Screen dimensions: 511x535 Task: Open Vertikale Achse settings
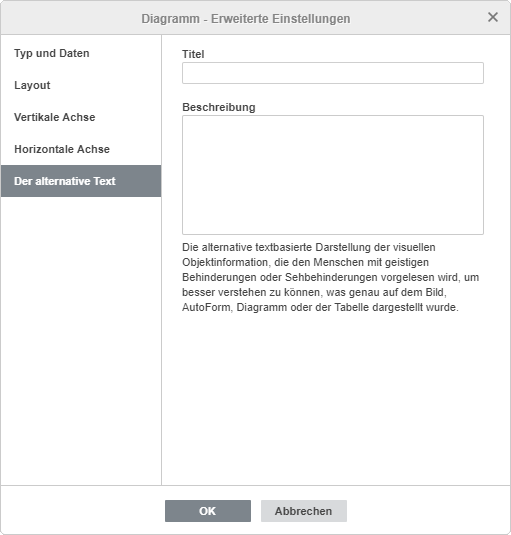(x=81, y=117)
